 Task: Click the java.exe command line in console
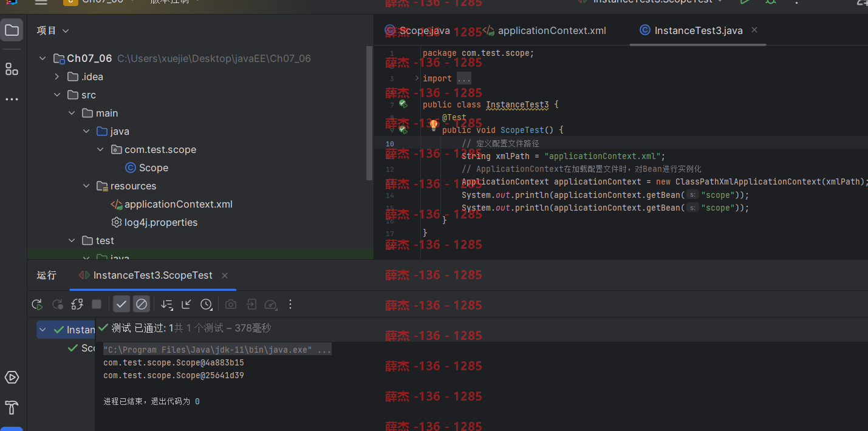217,350
